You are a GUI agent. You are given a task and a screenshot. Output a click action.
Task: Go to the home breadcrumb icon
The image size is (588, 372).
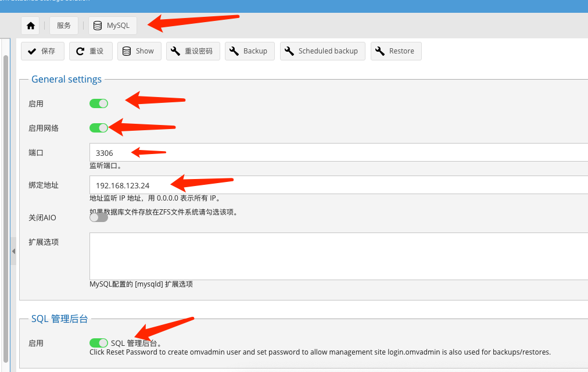[30, 26]
